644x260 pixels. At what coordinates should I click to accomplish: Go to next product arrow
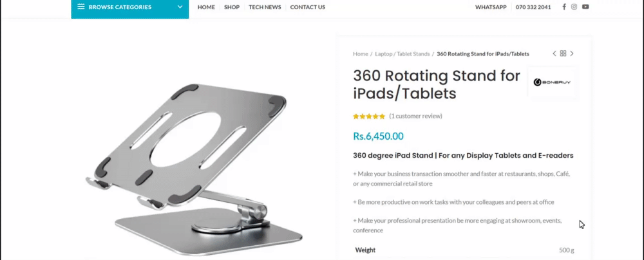click(572, 53)
